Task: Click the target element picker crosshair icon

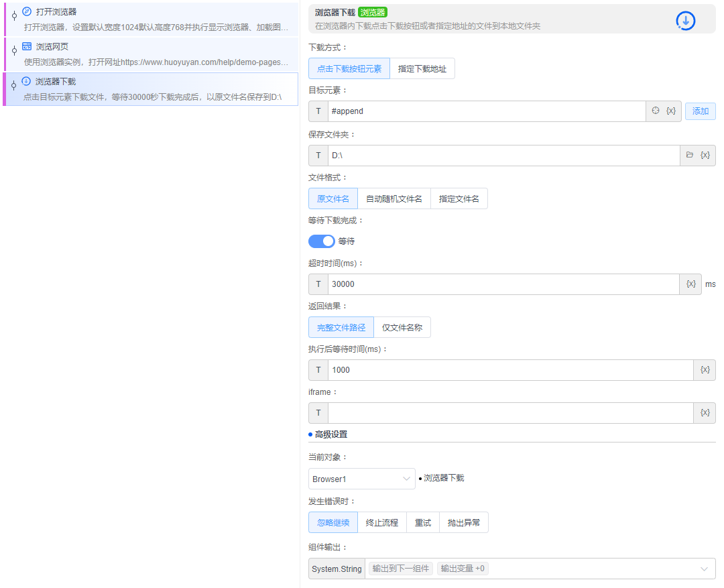Action: pos(656,111)
